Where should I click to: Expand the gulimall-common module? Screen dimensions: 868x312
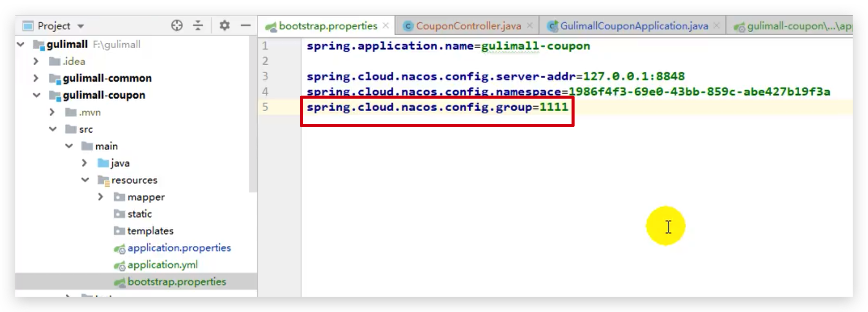36,78
